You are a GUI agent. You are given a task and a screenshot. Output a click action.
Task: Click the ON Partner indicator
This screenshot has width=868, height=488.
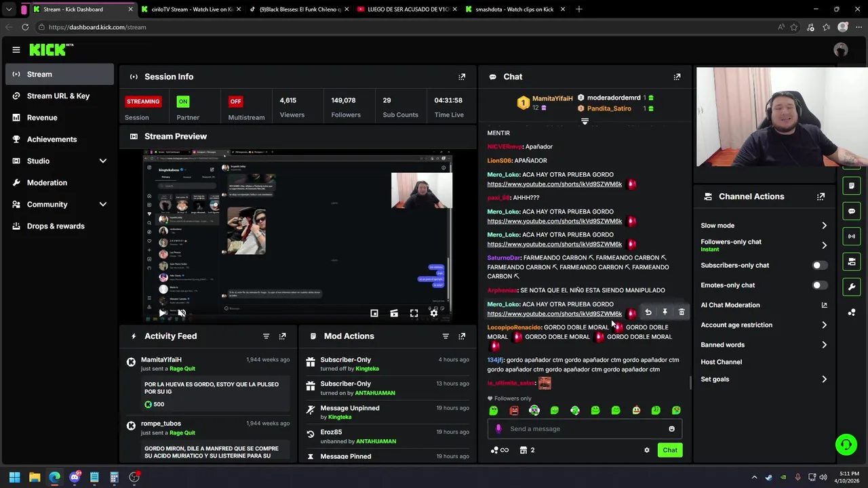click(182, 102)
